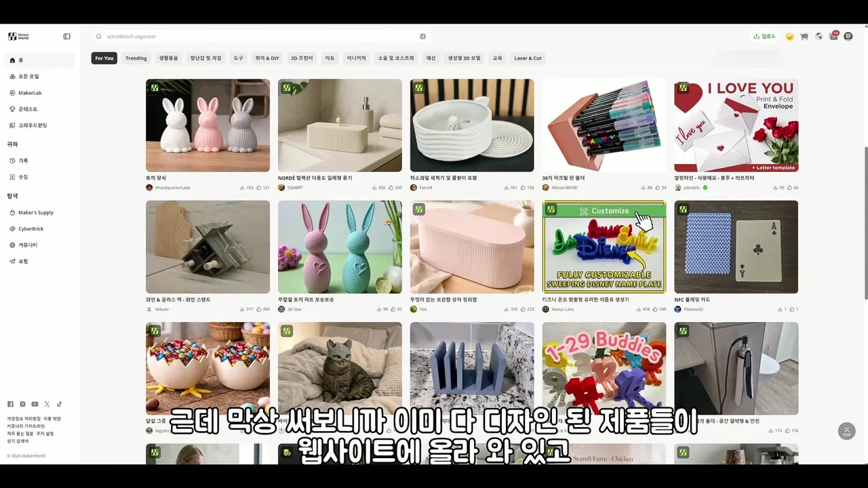Select the Laser & Cut category tab
This screenshot has height=488, width=868.
(528, 58)
